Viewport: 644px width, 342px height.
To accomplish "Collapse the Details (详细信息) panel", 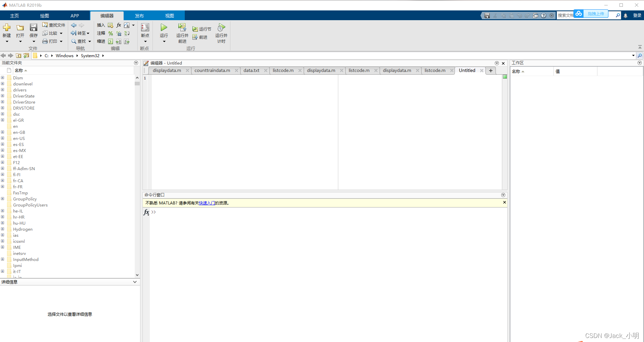I will [135, 282].
